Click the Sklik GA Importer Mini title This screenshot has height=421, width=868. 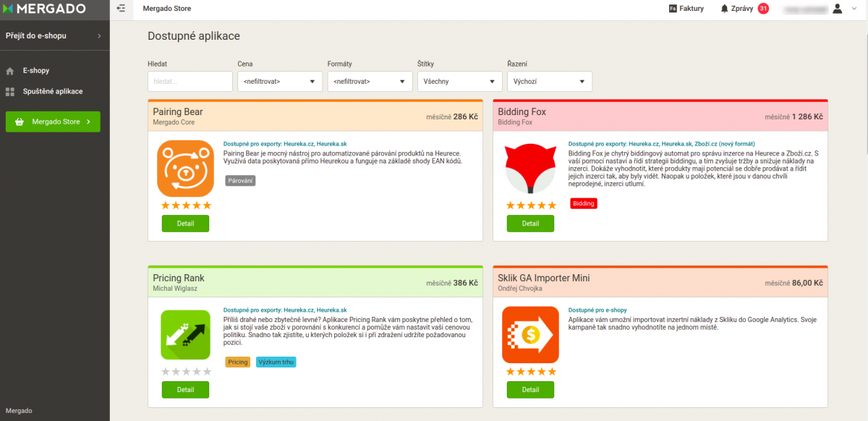[544, 278]
